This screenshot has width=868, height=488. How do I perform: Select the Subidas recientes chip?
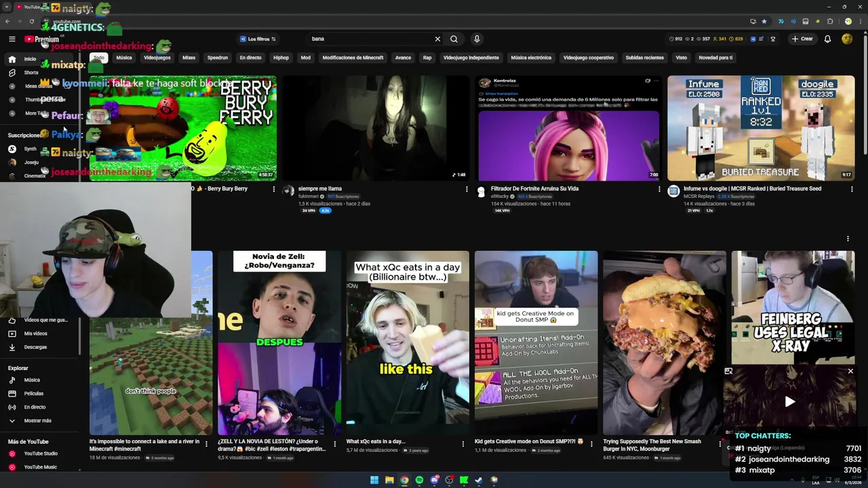(644, 58)
